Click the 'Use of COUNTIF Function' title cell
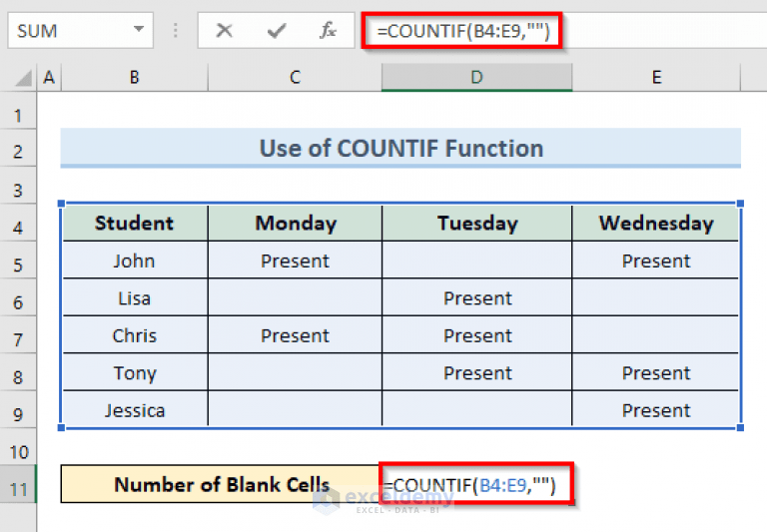767x532 pixels. 400,148
